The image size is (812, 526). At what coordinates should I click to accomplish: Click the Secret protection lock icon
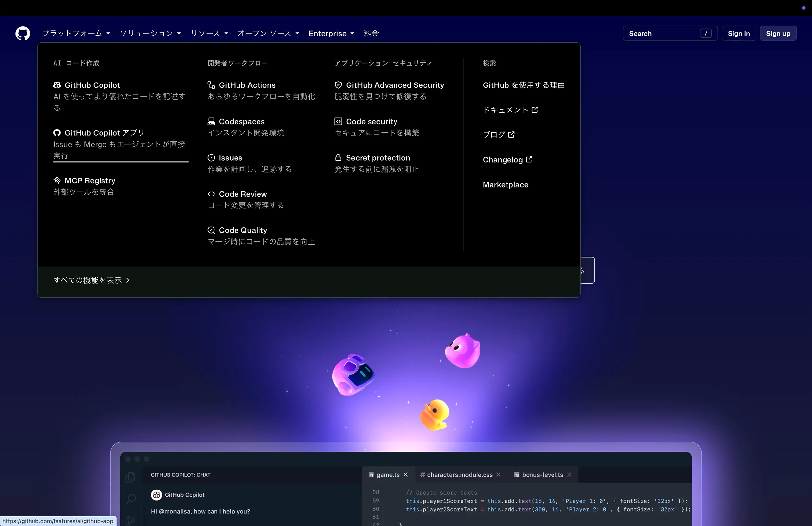[x=338, y=157]
